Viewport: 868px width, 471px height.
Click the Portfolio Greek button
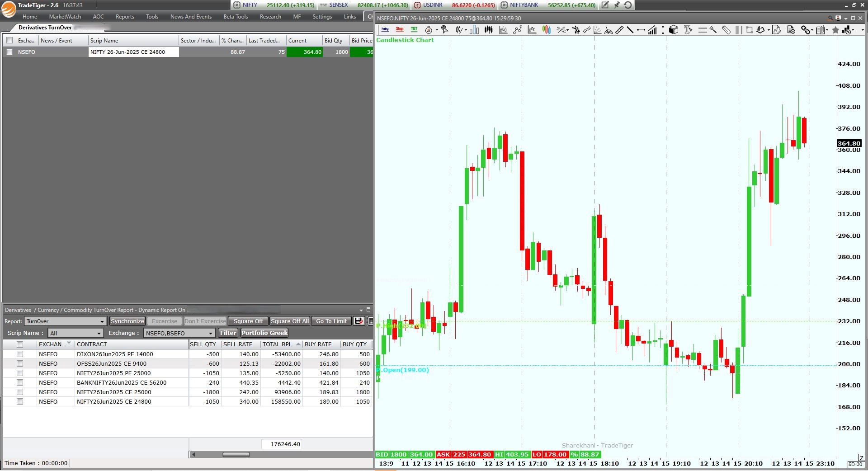click(264, 333)
